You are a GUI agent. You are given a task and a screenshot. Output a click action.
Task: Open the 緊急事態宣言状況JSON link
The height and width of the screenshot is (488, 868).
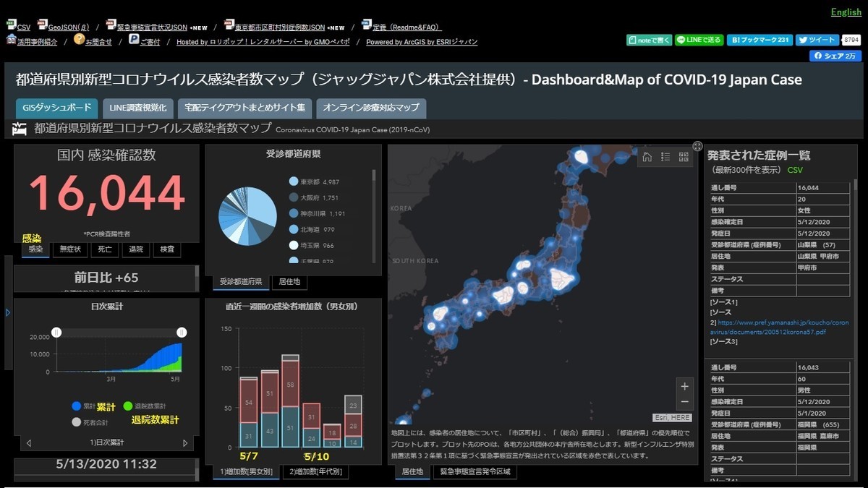(151, 27)
